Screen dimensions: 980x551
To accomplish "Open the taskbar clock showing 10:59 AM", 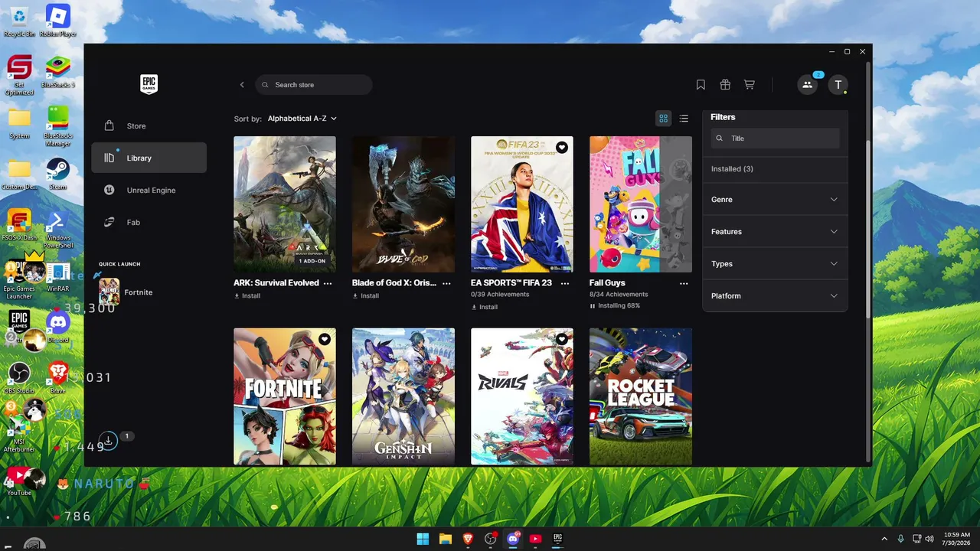I will [x=957, y=539].
